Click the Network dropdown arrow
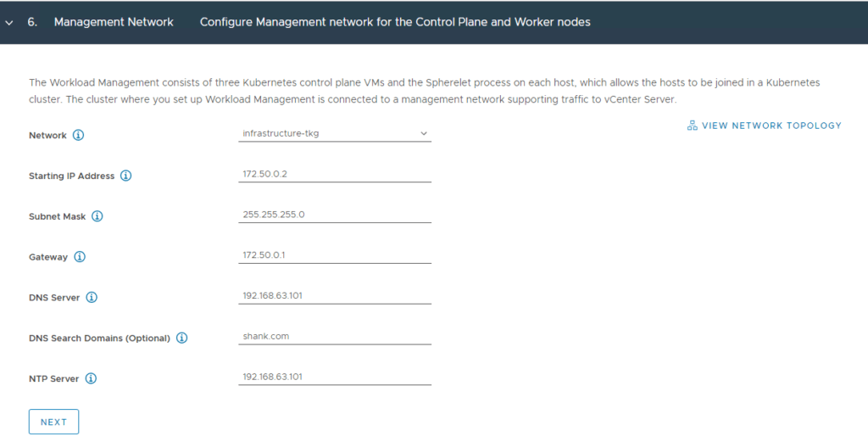 (x=424, y=133)
